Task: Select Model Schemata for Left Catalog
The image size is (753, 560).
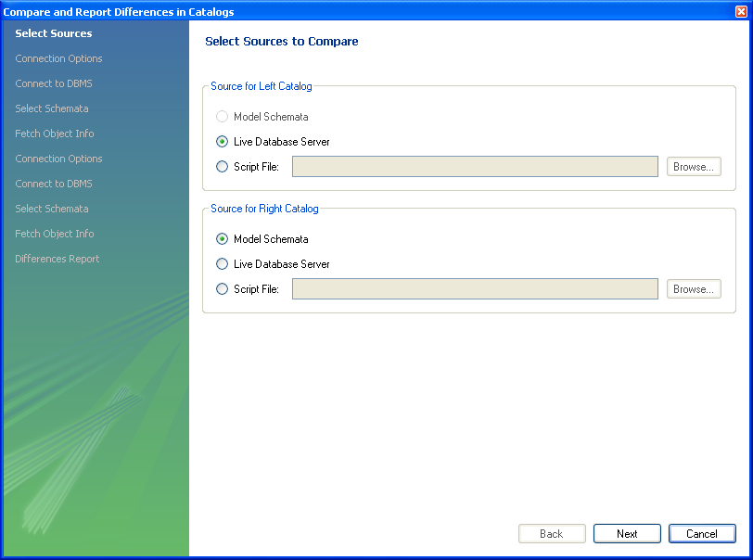Action: (222, 117)
